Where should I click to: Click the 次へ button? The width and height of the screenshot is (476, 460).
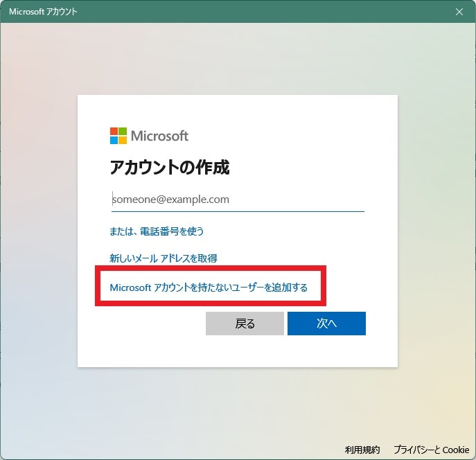click(326, 324)
